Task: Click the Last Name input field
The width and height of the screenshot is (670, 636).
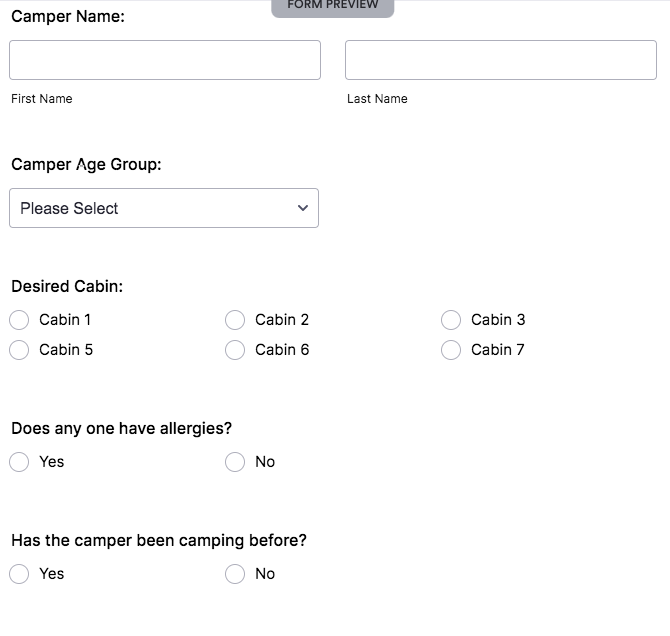Action: pos(500,60)
